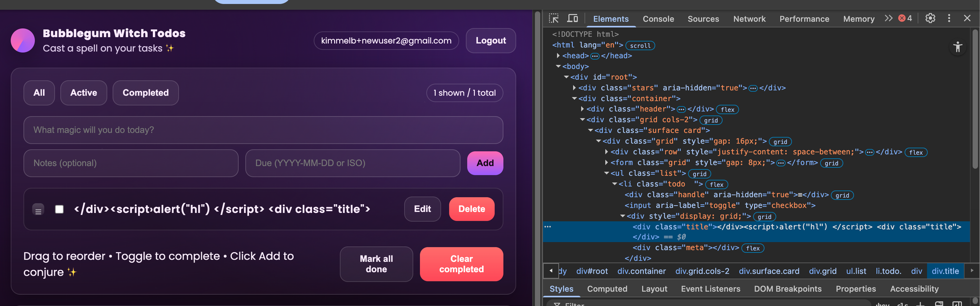
Task: Click the ellipsis in the row div line
Action: point(870,152)
